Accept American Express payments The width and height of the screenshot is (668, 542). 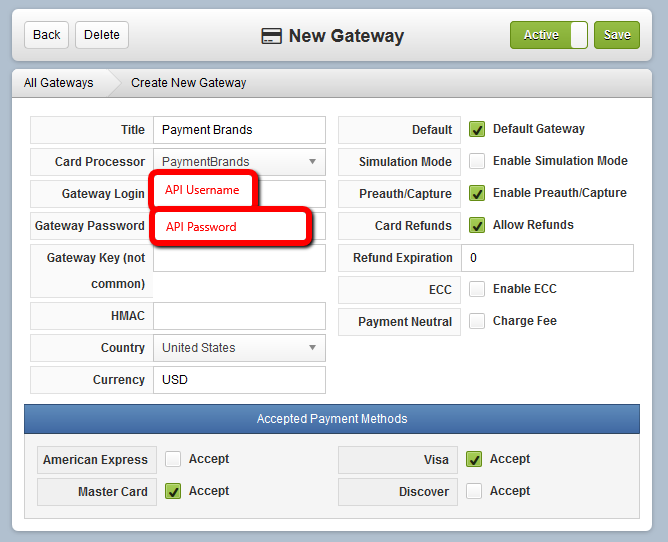pos(173,459)
